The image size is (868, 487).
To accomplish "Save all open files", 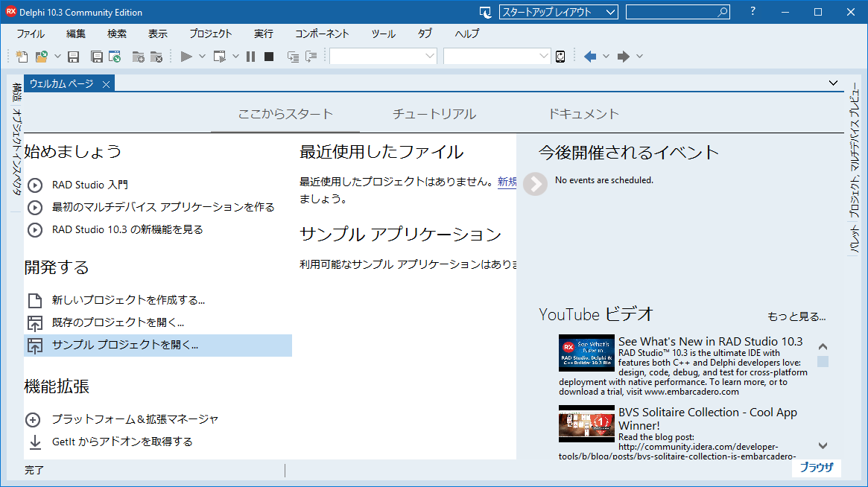I will click(x=98, y=56).
